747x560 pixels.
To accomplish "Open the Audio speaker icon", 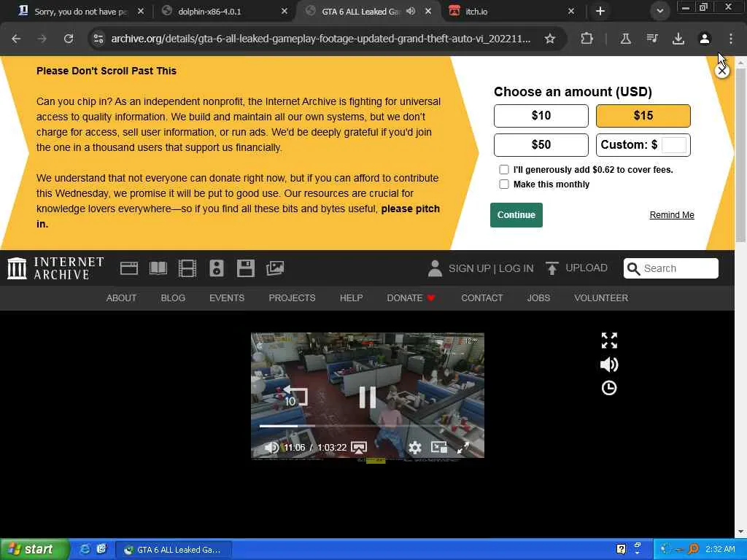I will pos(216,268).
